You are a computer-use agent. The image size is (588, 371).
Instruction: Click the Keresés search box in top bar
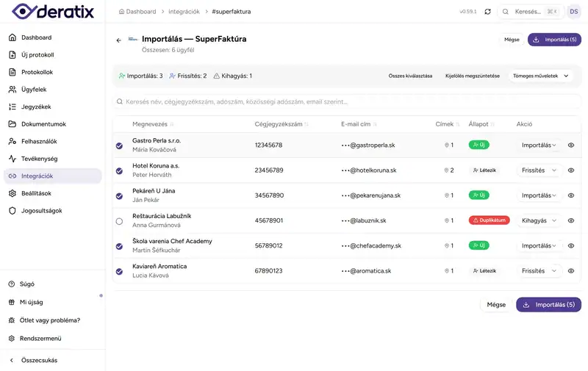(529, 12)
